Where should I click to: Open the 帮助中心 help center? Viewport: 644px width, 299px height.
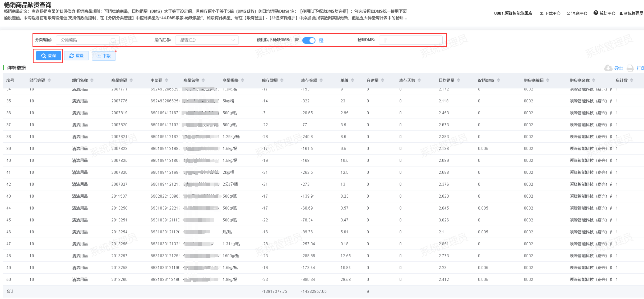coord(604,13)
